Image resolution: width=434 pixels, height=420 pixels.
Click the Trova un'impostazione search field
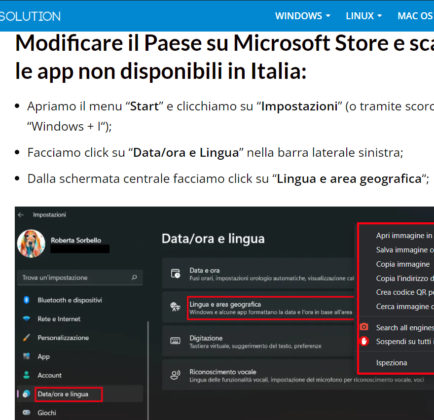[80, 277]
